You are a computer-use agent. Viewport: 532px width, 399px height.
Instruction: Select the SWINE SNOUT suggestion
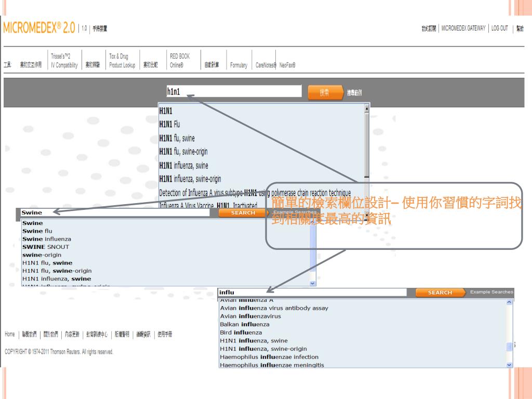point(46,247)
